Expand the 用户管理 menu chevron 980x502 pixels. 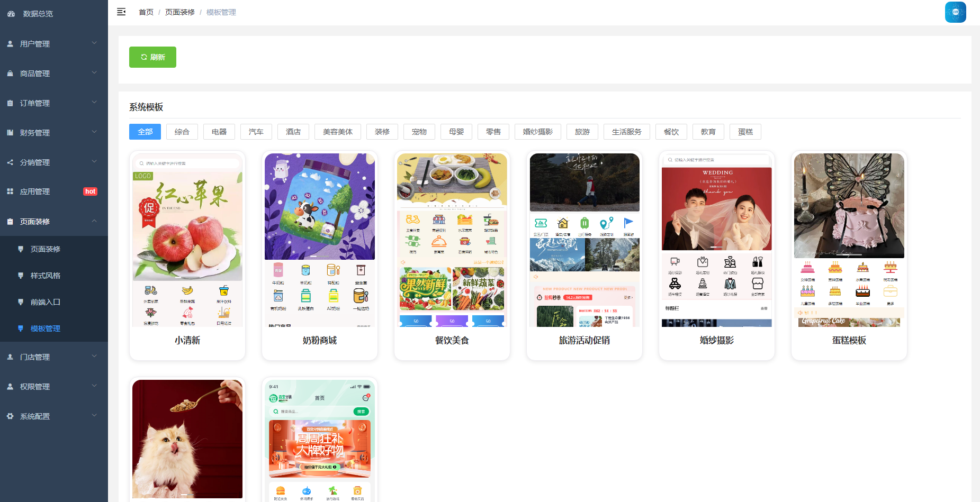94,43
